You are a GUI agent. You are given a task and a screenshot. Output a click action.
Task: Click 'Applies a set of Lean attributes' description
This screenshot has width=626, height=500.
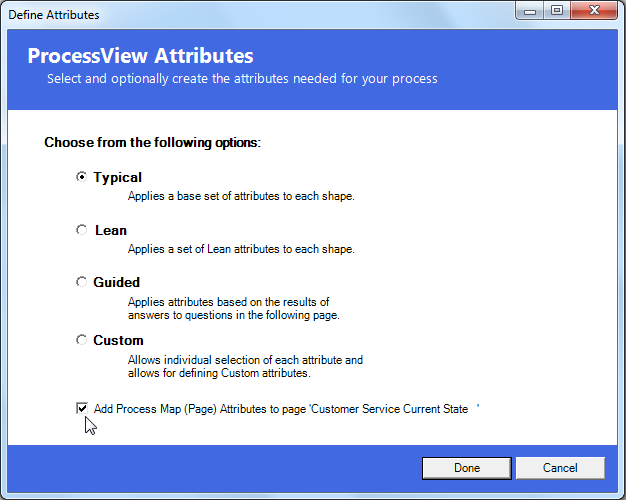pyautogui.click(x=241, y=249)
